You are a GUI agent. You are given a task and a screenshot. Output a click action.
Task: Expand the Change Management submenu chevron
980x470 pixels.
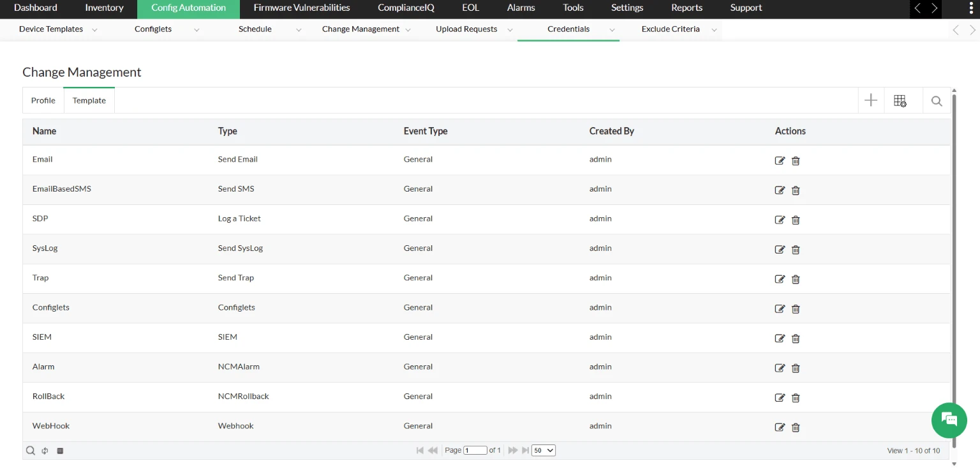click(408, 30)
